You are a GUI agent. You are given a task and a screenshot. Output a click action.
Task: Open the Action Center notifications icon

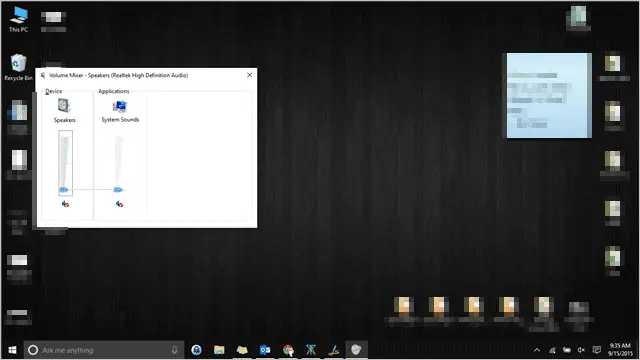click(596, 350)
